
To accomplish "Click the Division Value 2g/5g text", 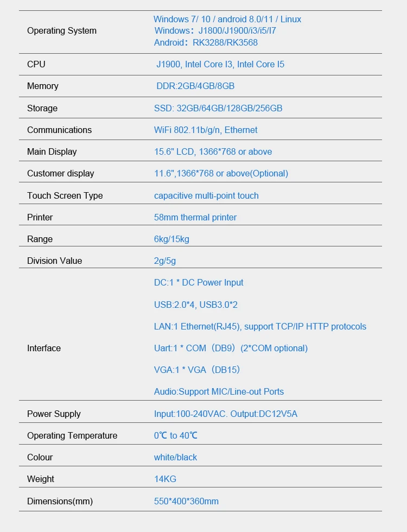I will (165, 261).
